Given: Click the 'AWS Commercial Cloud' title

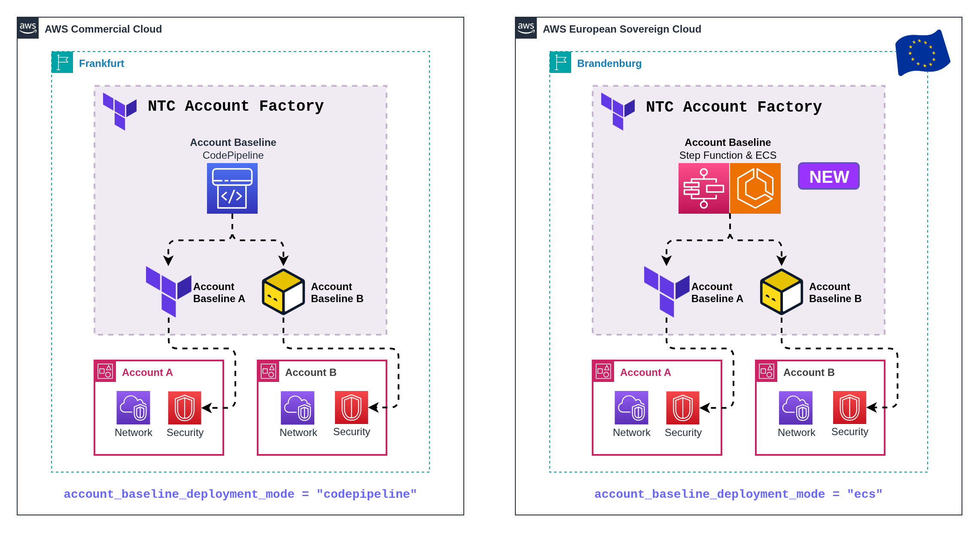Looking at the screenshot, I should click(x=103, y=29).
